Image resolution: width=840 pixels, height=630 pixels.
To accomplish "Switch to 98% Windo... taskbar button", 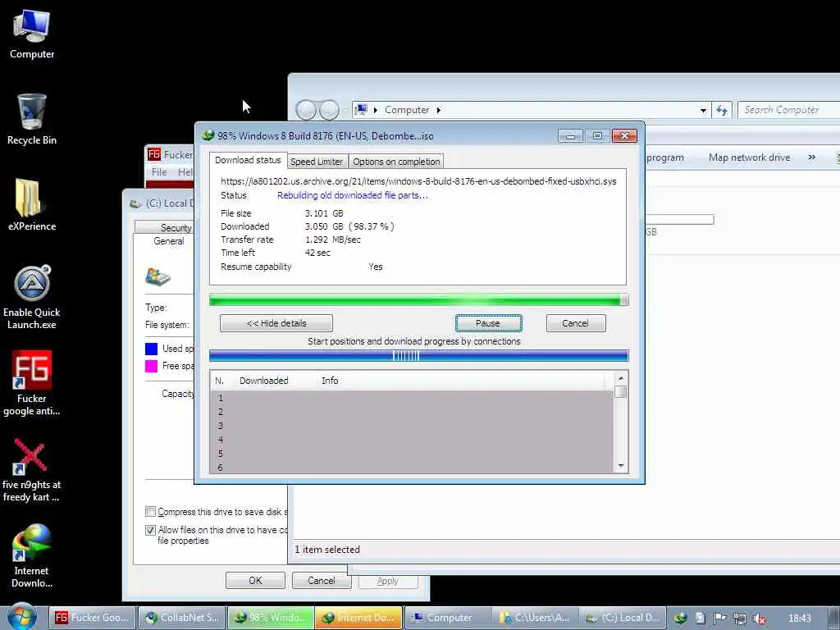I will click(x=270, y=618).
